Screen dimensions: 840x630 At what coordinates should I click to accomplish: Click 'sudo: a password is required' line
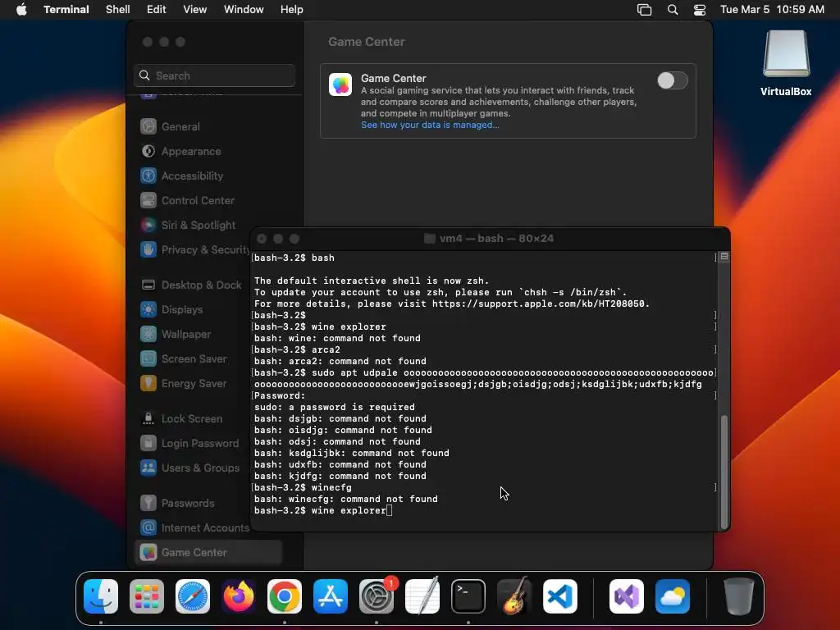coord(335,407)
